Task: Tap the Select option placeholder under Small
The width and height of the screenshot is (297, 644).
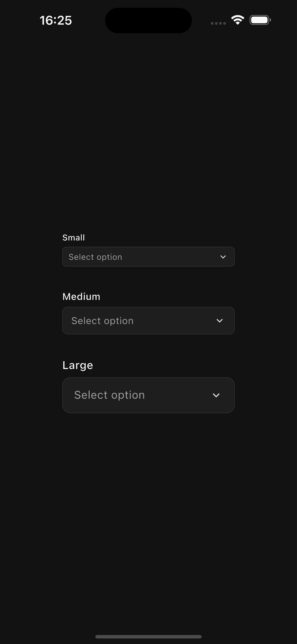Action: pos(96,257)
